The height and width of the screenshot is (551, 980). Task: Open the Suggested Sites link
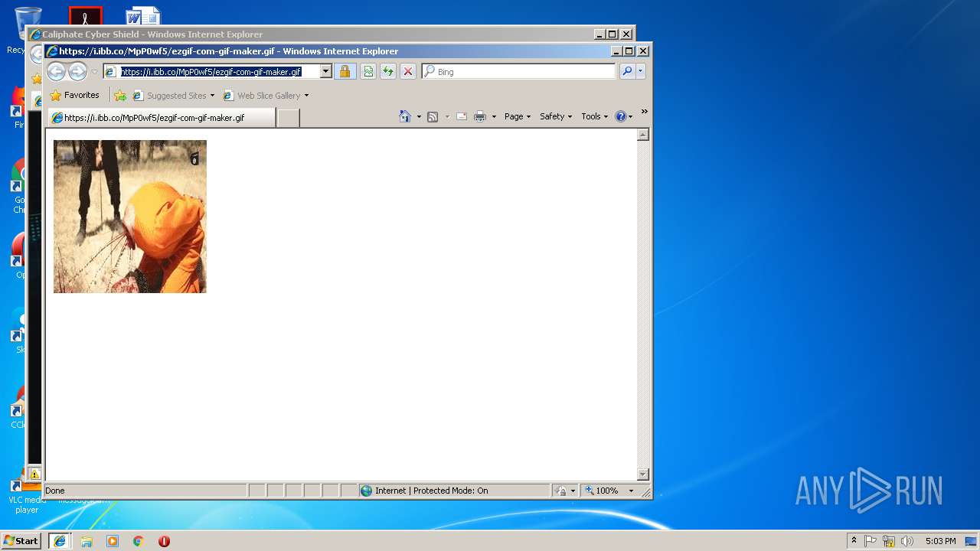coord(174,96)
